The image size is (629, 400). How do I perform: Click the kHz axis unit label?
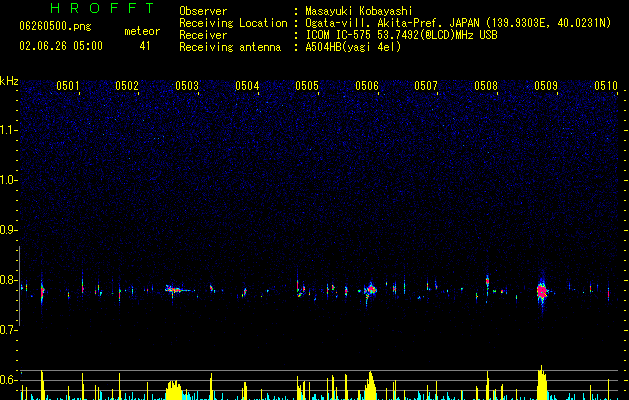(9, 81)
